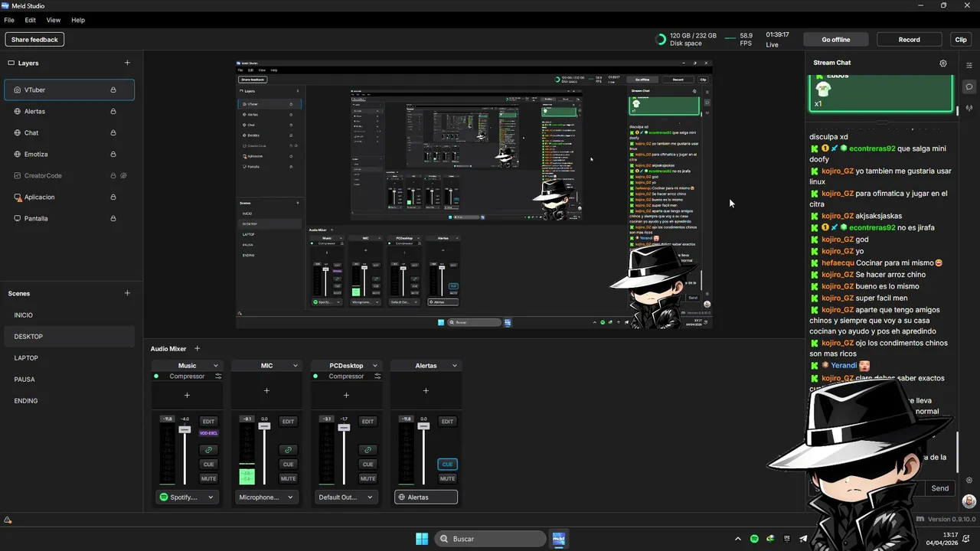Click the Buscar taskbar search field

490,539
